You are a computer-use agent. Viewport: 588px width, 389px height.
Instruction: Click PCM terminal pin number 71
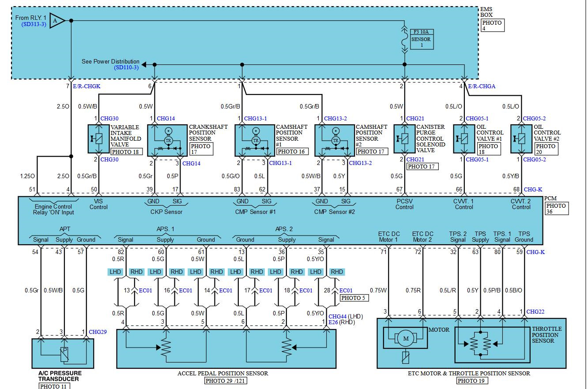click(x=383, y=252)
